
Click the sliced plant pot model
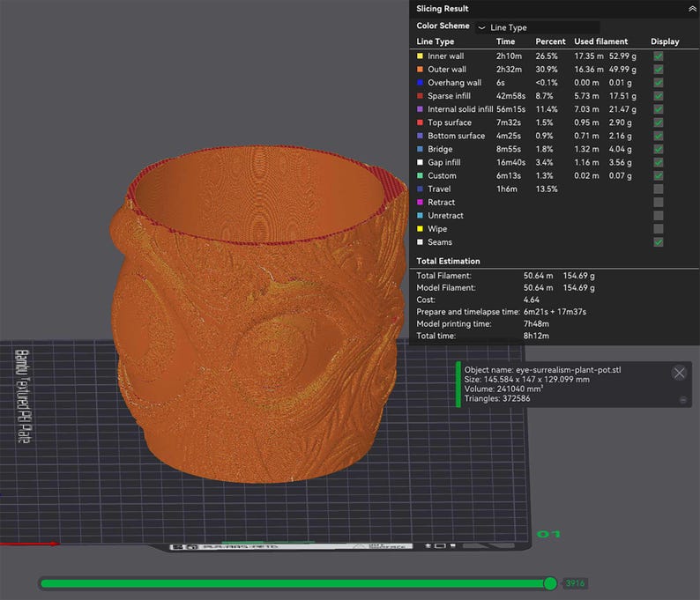259,315
